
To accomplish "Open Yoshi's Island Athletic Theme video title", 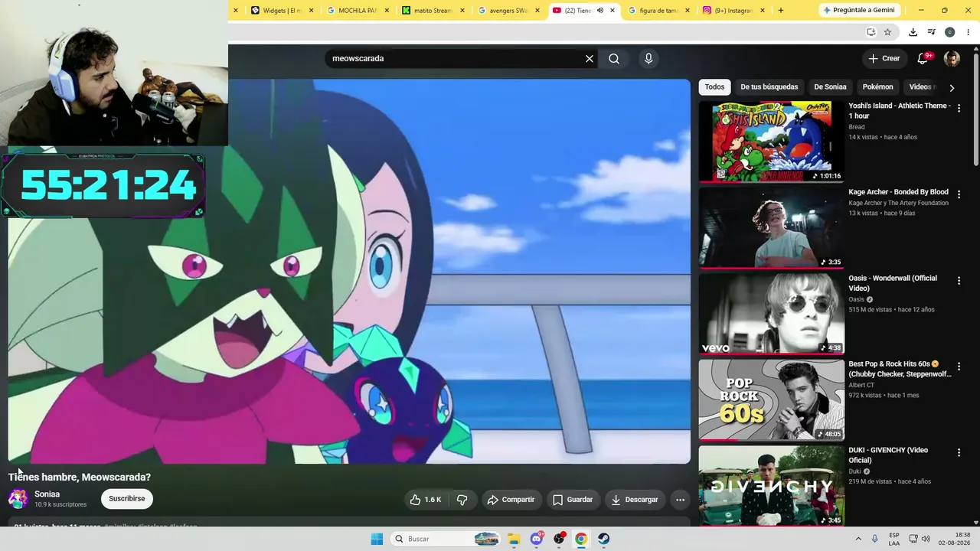I will pos(900,111).
